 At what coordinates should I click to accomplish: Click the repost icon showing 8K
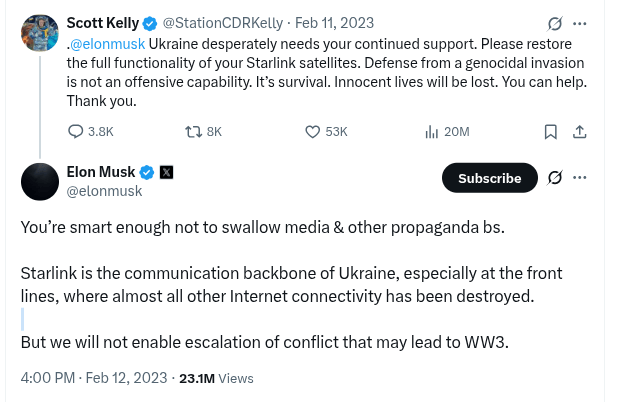196,131
